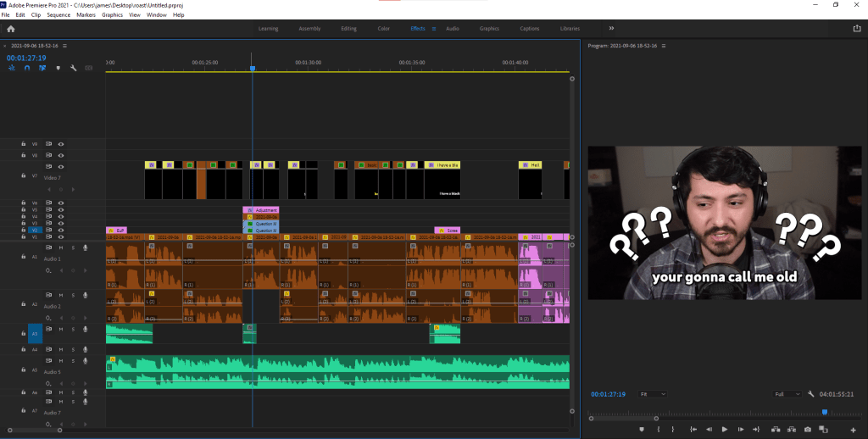Click the Export Frame camera icon
This screenshot has width=868, height=439.
[x=808, y=430]
